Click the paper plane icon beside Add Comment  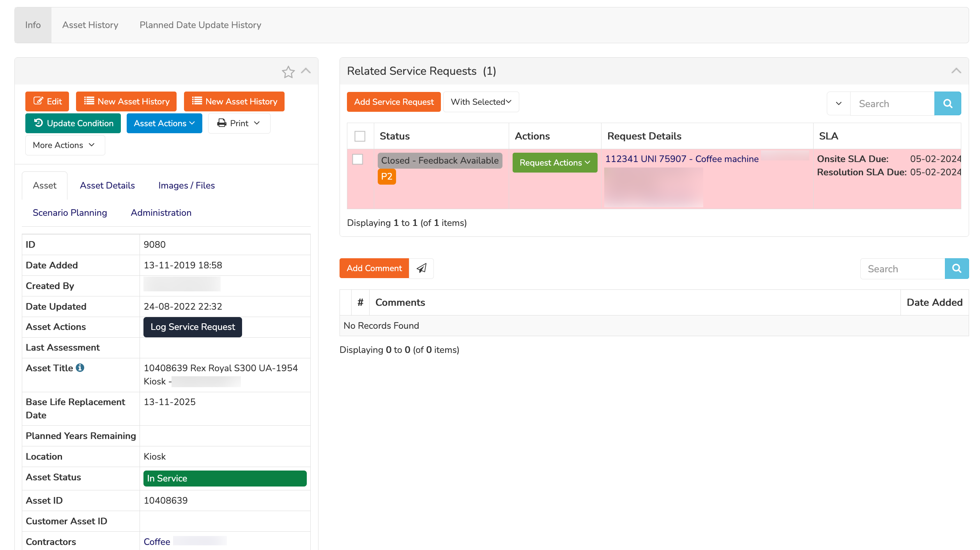coord(421,268)
